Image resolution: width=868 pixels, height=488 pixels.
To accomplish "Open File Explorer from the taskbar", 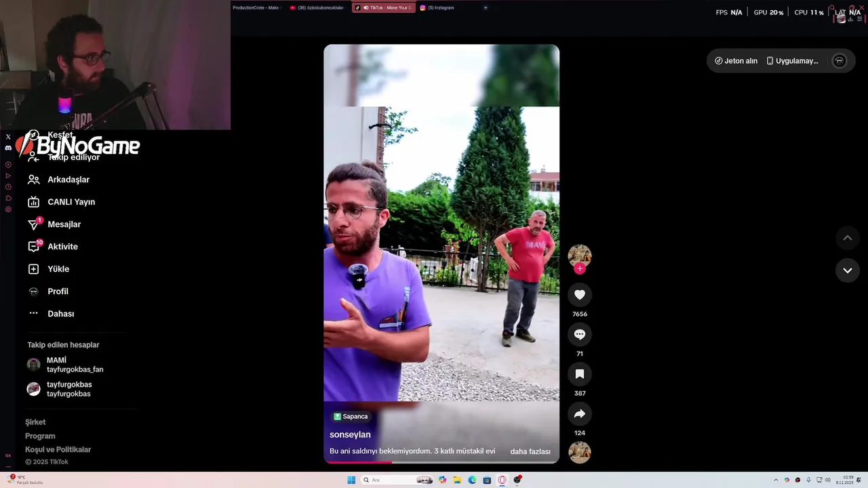I will 458,480.
